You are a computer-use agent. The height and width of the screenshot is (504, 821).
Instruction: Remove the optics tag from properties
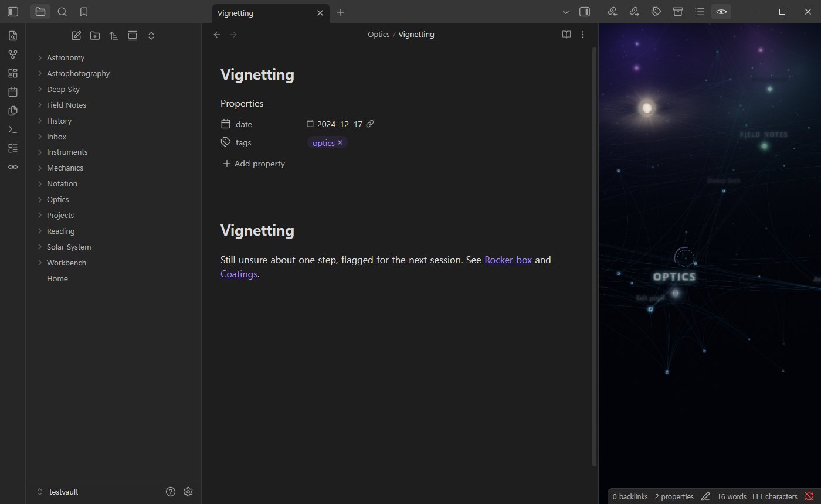click(340, 142)
